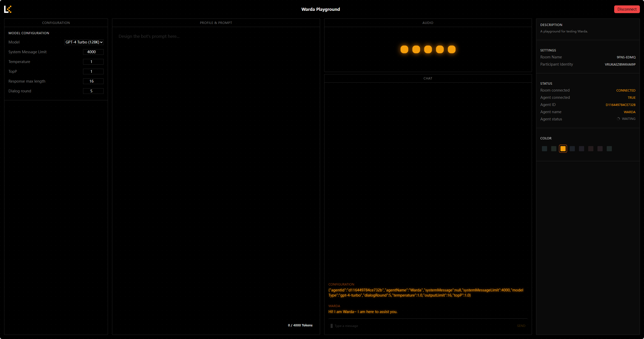Click the SEND button in chat
644x339 pixels.
(521, 326)
